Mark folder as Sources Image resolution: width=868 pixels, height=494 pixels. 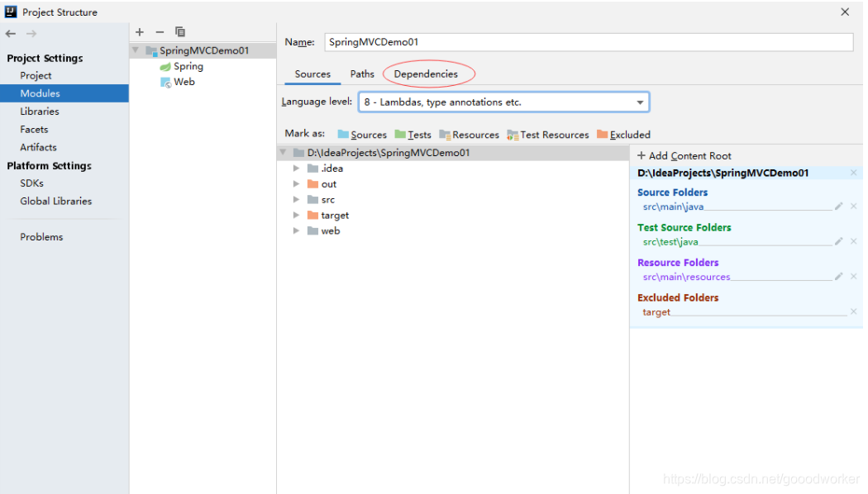362,135
